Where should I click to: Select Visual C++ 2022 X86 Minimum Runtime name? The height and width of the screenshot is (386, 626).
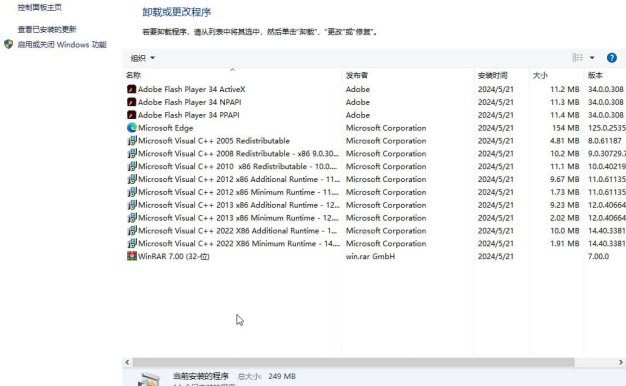tap(239, 243)
